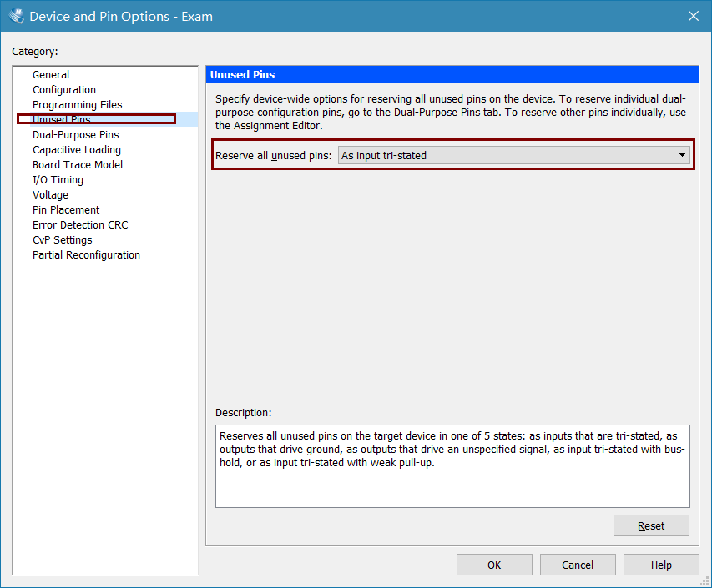
Task: Select Capacitive Loading category
Action: click(x=76, y=150)
